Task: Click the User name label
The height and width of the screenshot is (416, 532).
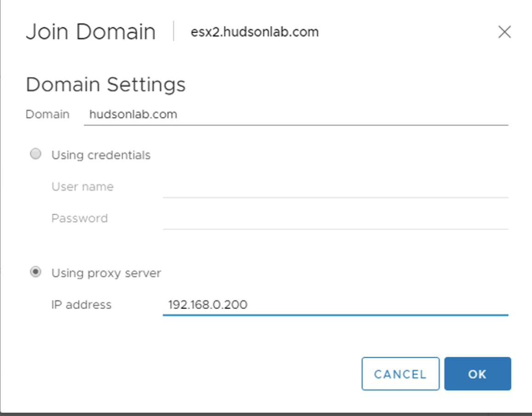Action: pyautogui.click(x=82, y=187)
